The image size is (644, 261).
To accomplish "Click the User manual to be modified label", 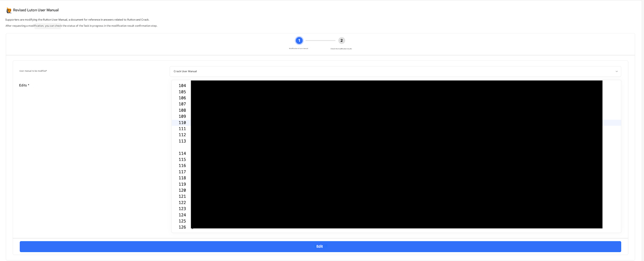I will click(33, 71).
